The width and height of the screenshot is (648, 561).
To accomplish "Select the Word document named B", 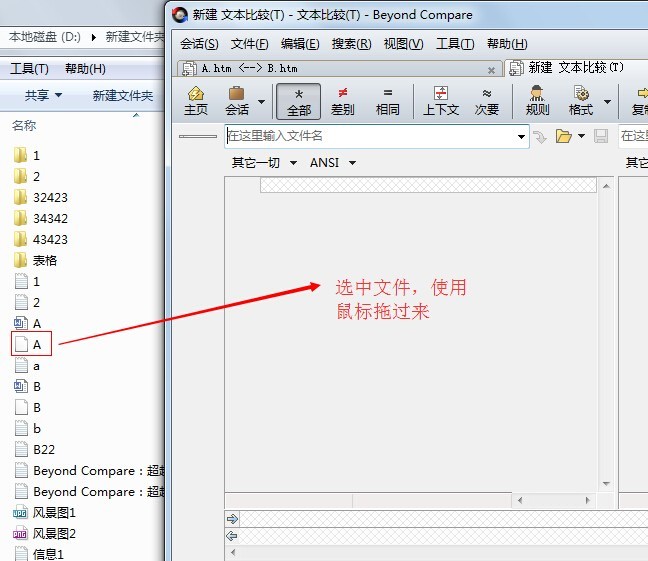I will [x=28, y=387].
